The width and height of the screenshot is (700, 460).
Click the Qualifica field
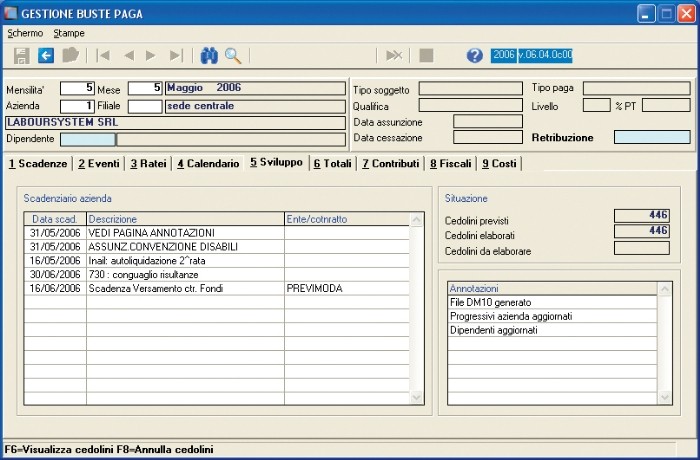471,105
